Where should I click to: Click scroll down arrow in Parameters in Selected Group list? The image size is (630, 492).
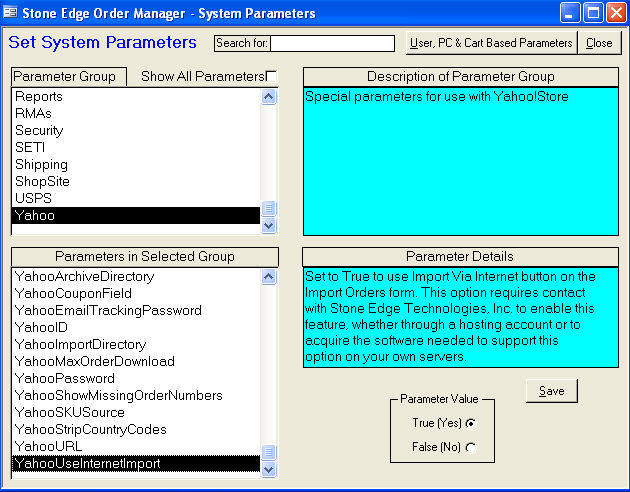point(269,469)
